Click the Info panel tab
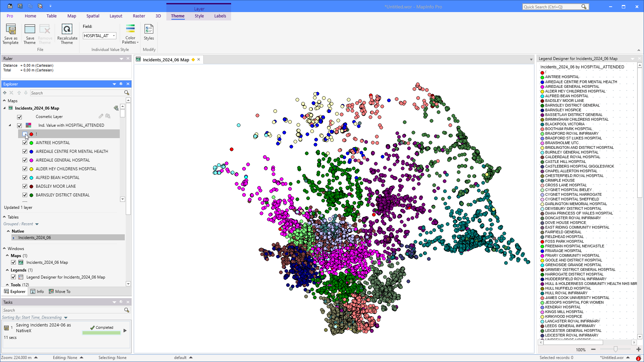Image resolution: width=644 pixels, height=362 pixels. tap(37, 292)
